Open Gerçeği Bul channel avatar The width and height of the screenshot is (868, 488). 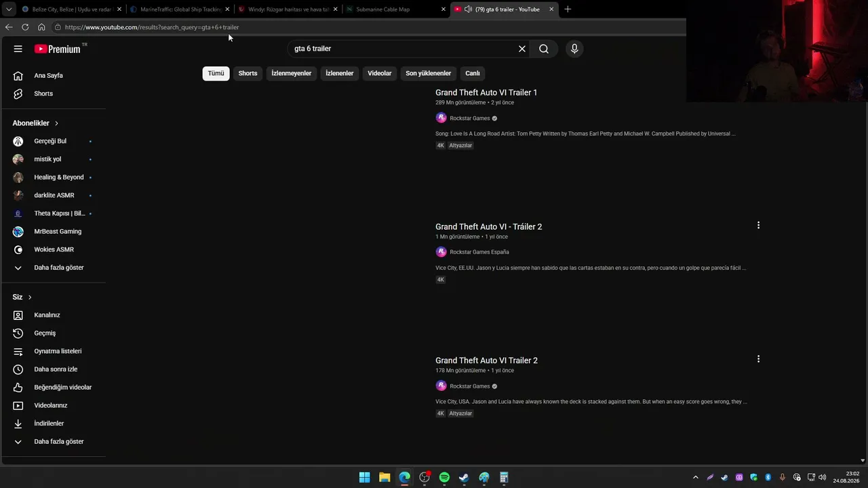click(18, 141)
